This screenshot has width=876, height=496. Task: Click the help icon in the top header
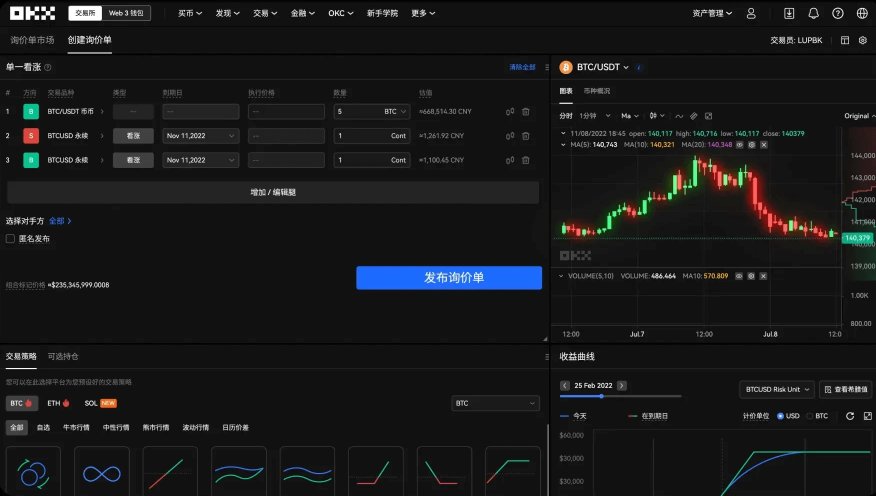837,14
